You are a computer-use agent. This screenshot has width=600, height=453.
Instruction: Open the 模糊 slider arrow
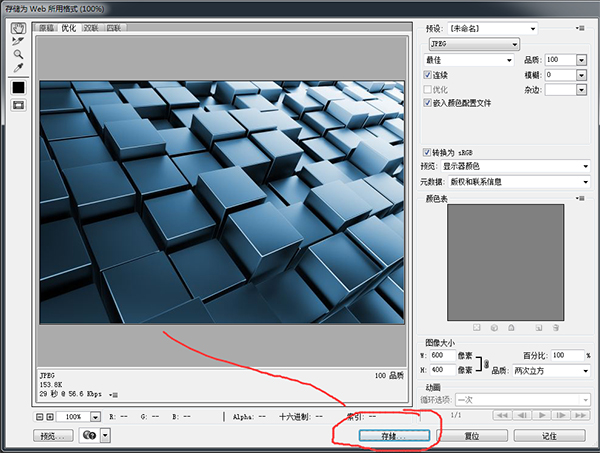pos(582,75)
